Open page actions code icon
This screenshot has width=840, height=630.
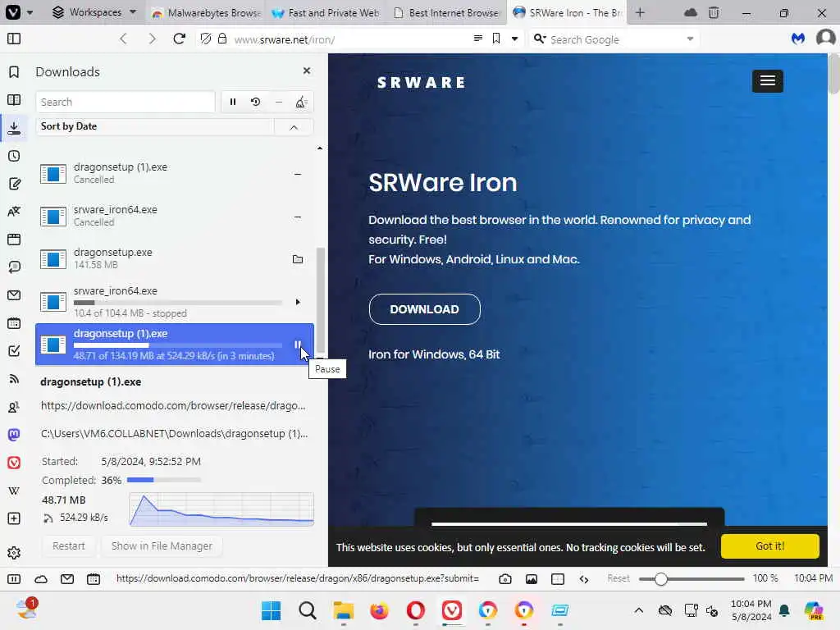[584, 578]
